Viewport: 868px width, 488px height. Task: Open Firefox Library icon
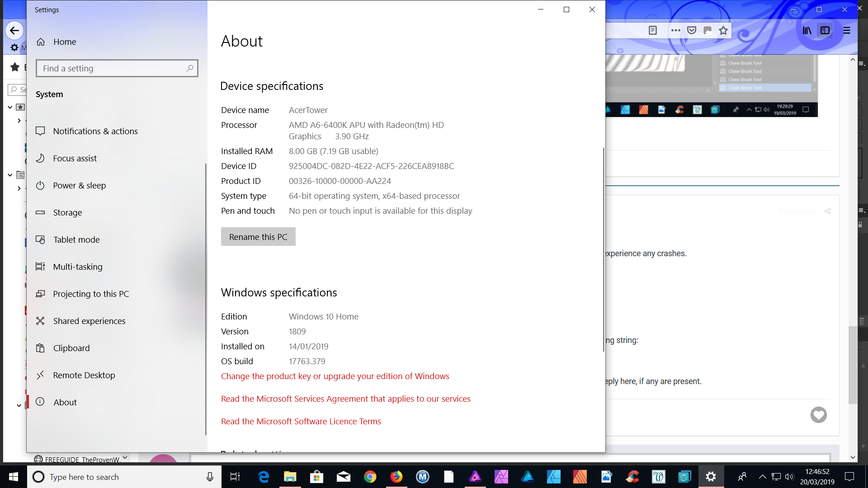[x=807, y=30]
